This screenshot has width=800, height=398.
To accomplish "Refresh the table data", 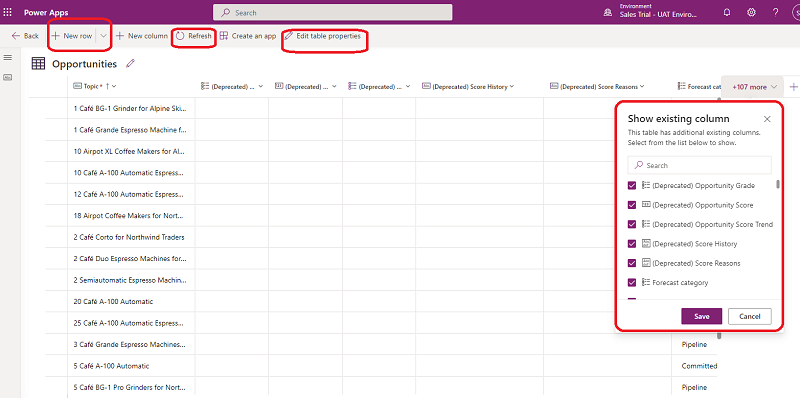I will [x=194, y=36].
